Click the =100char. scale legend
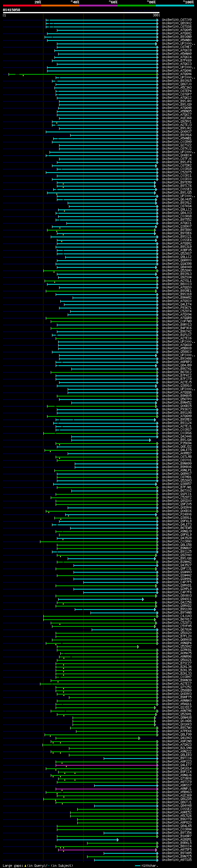This screenshot has width=197, height=868. (x=146, y=865)
